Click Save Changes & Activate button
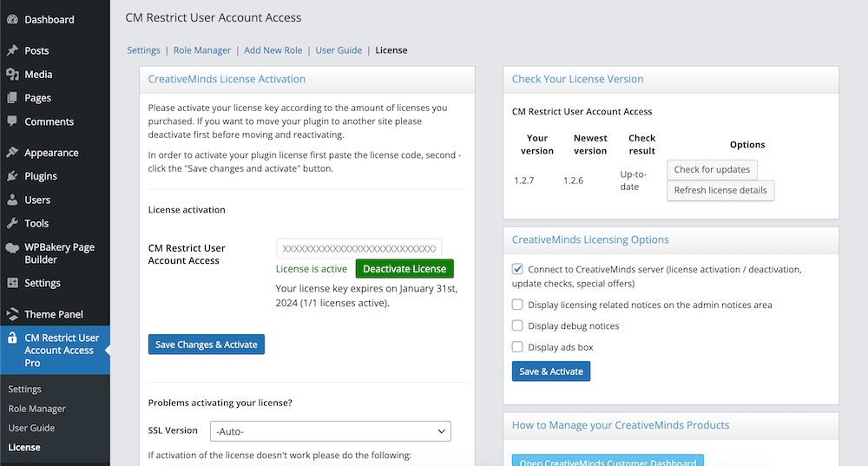The width and height of the screenshot is (868, 466). click(x=207, y=345)
